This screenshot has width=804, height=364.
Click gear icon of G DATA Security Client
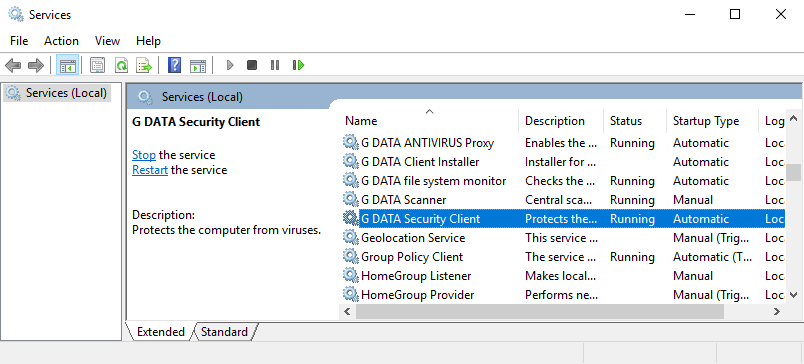(351, 218)
